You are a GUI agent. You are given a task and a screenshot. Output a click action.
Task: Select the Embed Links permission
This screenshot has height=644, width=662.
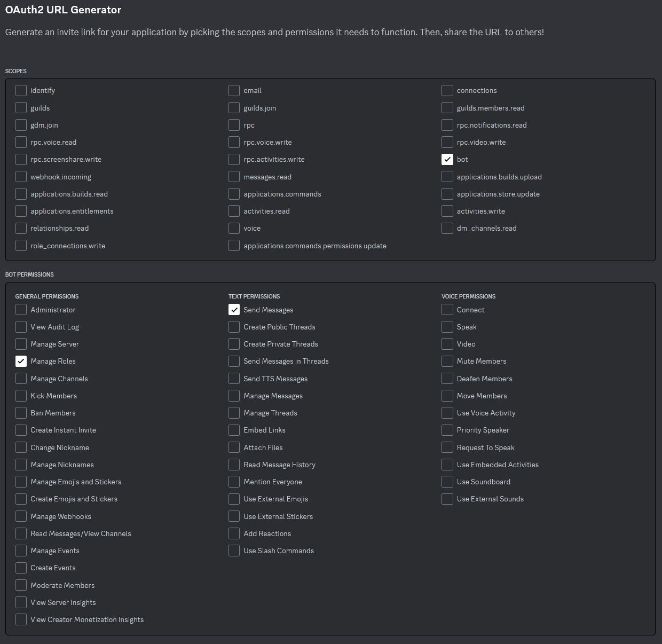[234, 430]
